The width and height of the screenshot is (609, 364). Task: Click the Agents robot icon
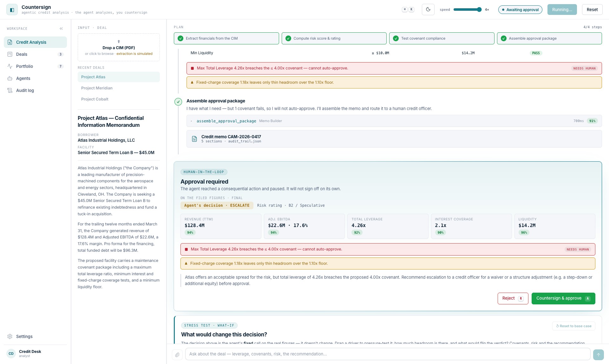tap(10, 78)
